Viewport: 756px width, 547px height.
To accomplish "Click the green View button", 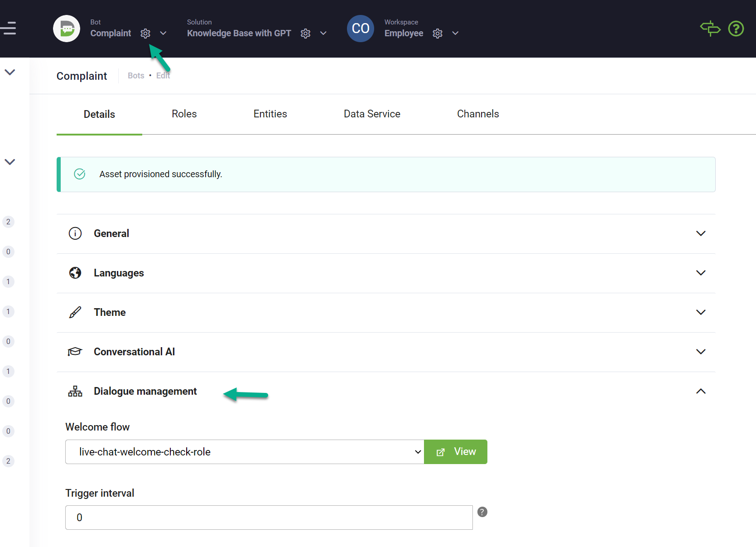I will click(x=456, y=452).
